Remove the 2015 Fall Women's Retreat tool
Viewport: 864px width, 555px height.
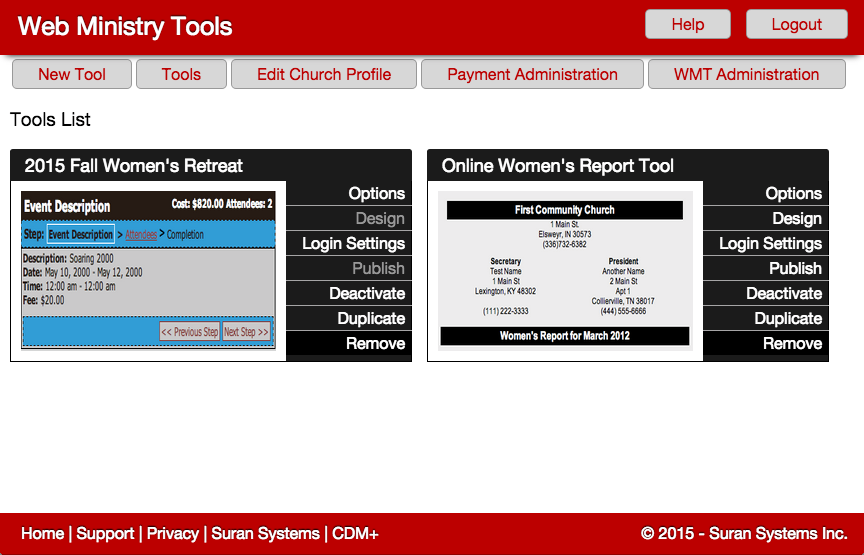pos(375,344)
